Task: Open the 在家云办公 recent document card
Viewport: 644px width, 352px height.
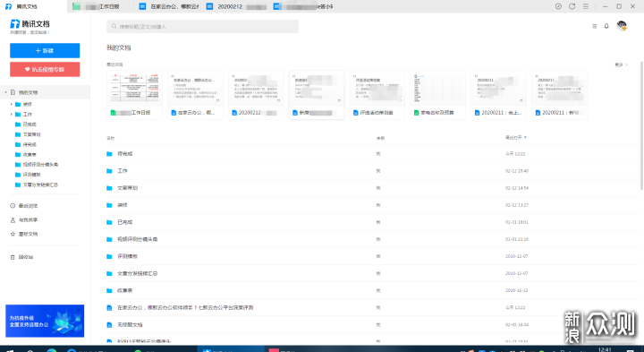Action: coord(195,95)
